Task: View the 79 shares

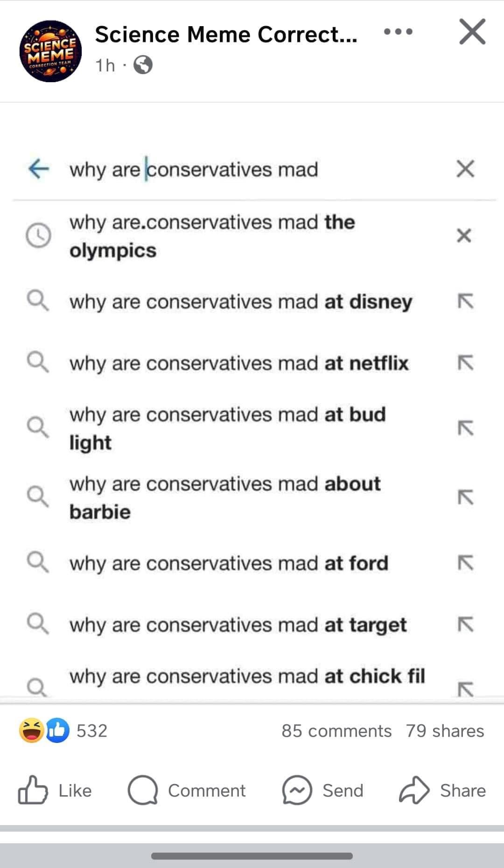Action: coord(445,731)
